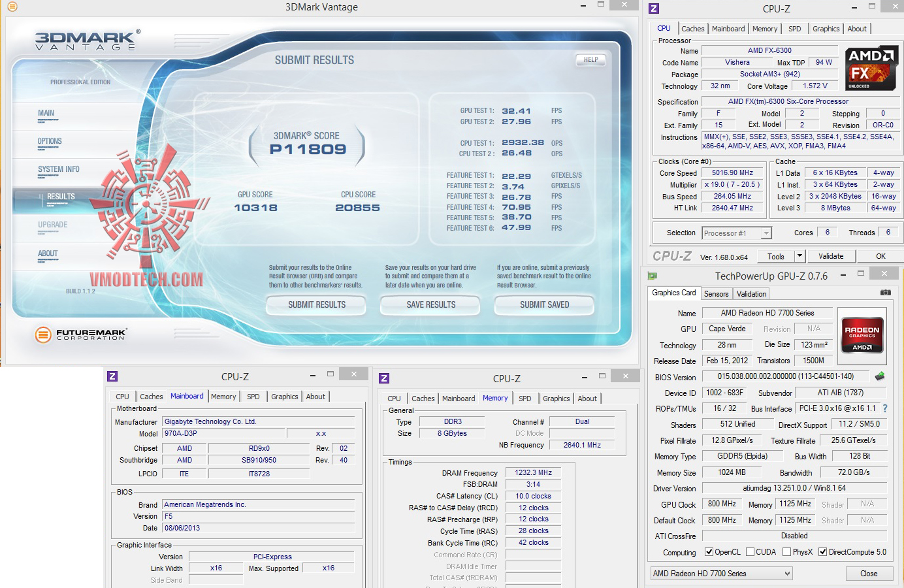
Task: Select RESULTS in 3DMark sidebar
Action: click(61, 197)
